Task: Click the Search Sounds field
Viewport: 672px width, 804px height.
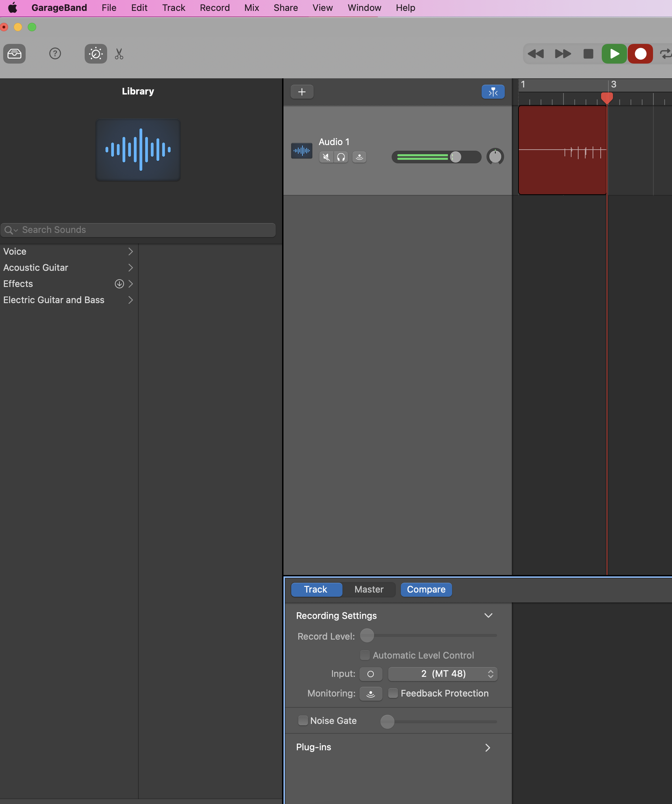Action: tap(138, 230)
